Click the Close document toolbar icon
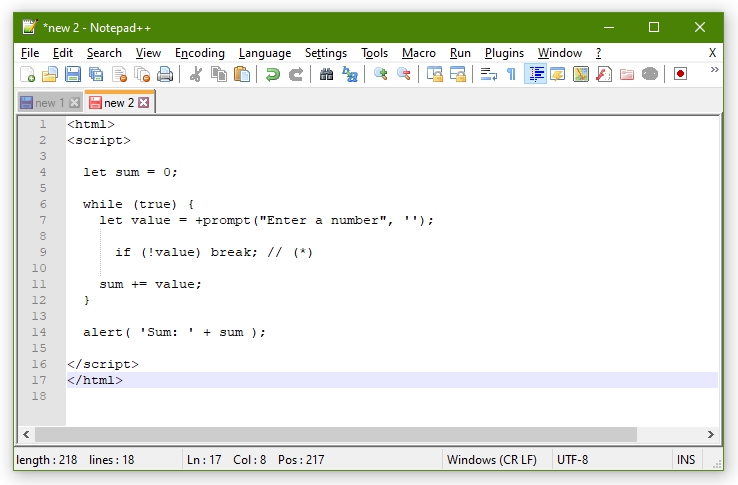The height and width of the screenshot is (485, 738). [119, 74]
